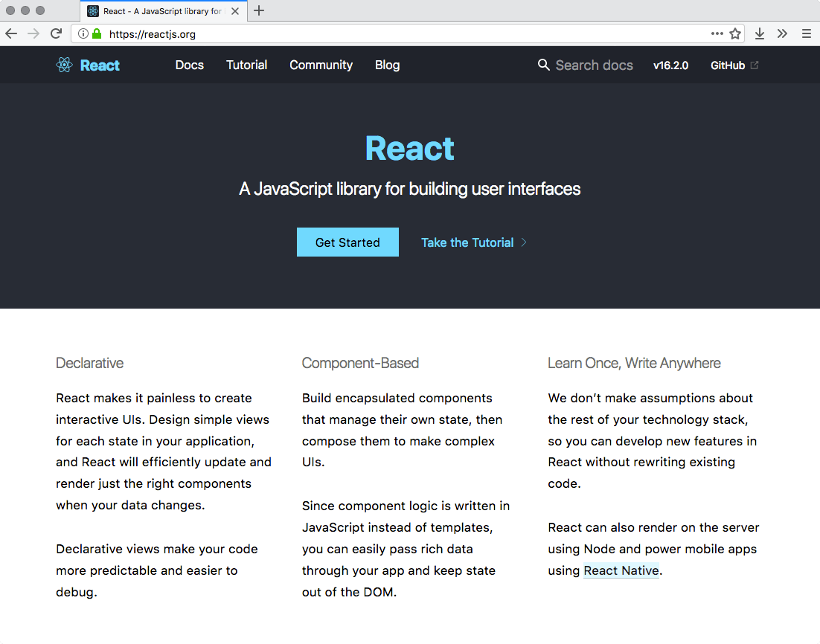Click the green HTTPS padlock icon
The width and height of the screenshot is (820, 644).
tap(97, 33)
